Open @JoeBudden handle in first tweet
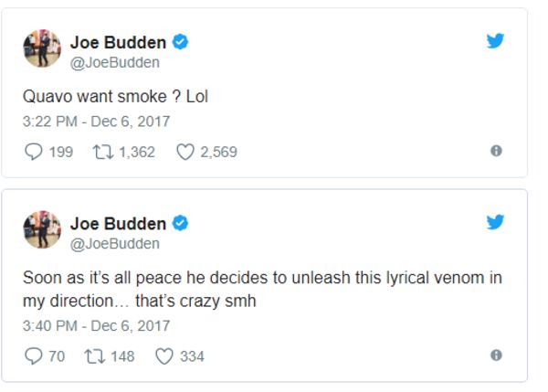Viewport: 548px width, 392px height. pos(115,63)
